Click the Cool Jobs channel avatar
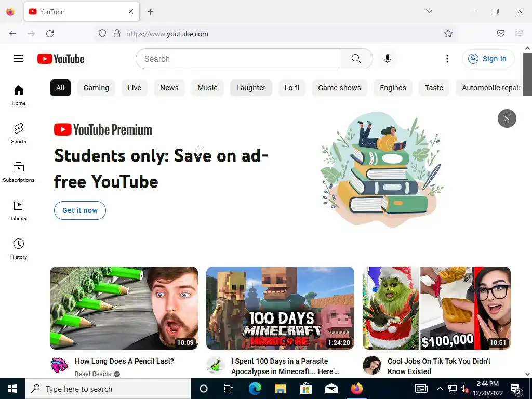This screenshot has height=399, width=532. pos(372,365)
